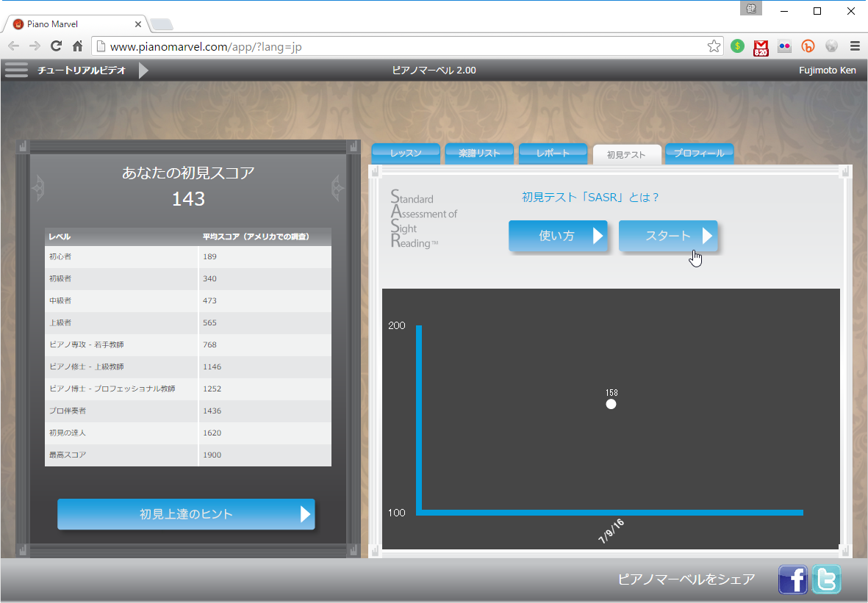This screenshot has width=868, height=603.
Task: Open the orange b extension icon
Action: [x=808, y=46]
